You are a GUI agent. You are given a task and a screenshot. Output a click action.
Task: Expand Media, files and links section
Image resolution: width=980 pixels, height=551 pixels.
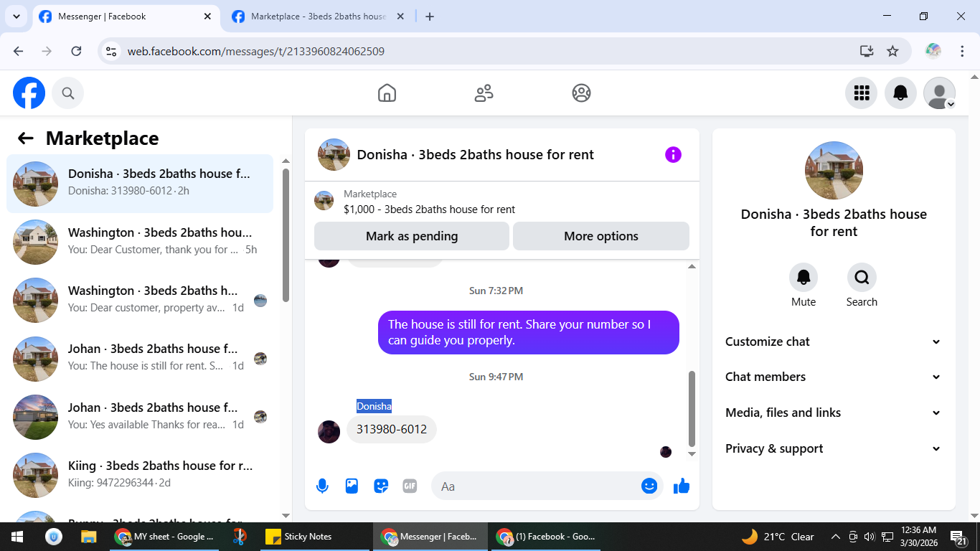pyautogui.click(x=834, y=413)
